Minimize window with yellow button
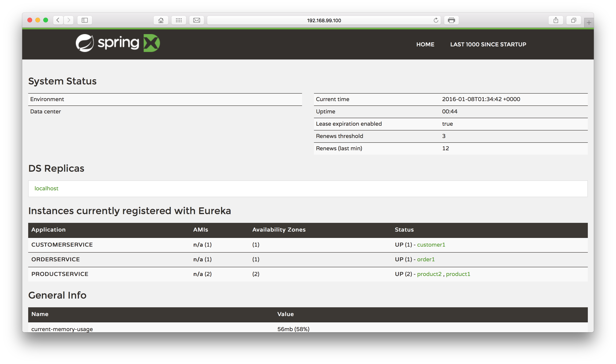The image size is (616, 364). pyautogui.click(x=38, y=20)
